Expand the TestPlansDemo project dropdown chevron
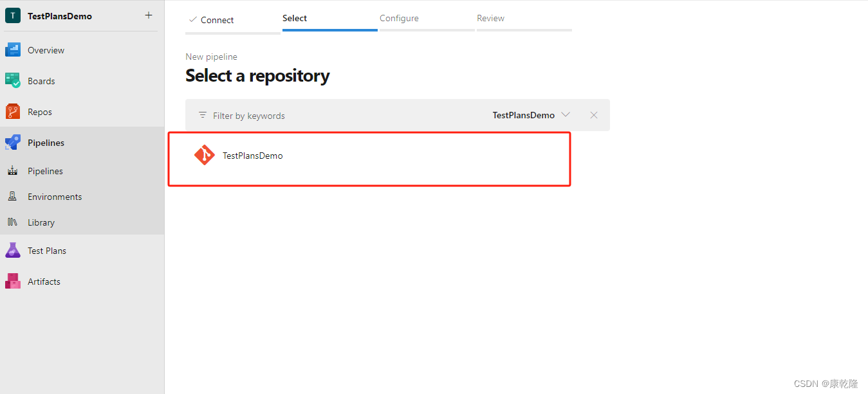The image size is (868, 394). [x=566, y=114]
